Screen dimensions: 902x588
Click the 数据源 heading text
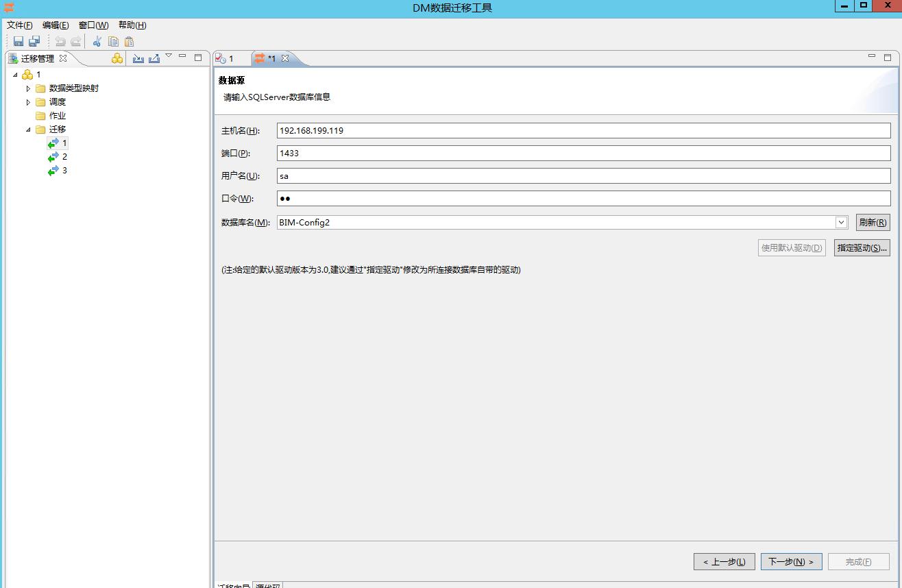pos(232,80)
